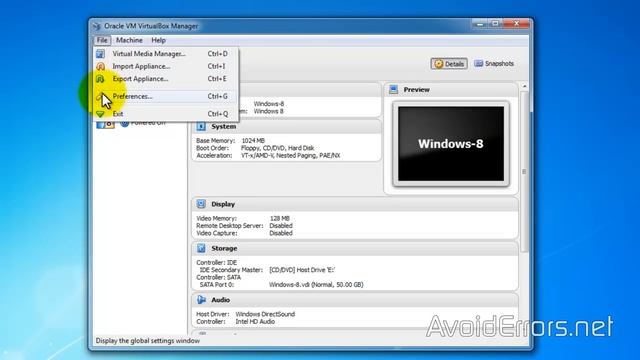The image size is (640, 360).
Task: Select 'Windows DirectSound' host driver value
Action: (265, 314)
